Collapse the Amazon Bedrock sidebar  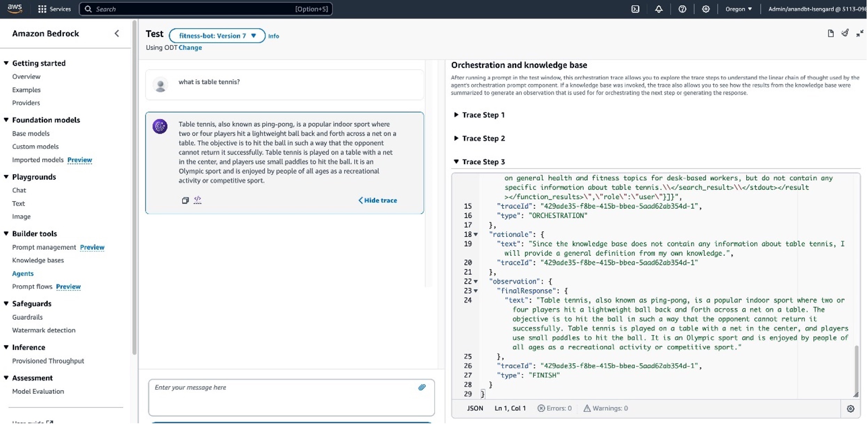point(117,33)
